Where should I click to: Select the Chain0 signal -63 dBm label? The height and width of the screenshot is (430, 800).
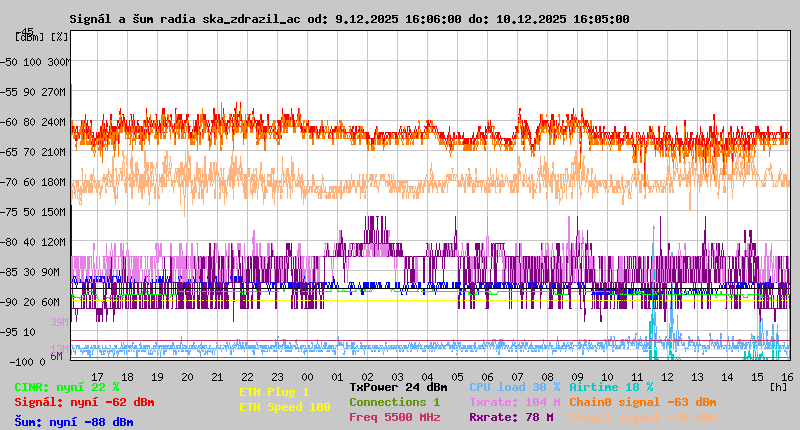642,402
